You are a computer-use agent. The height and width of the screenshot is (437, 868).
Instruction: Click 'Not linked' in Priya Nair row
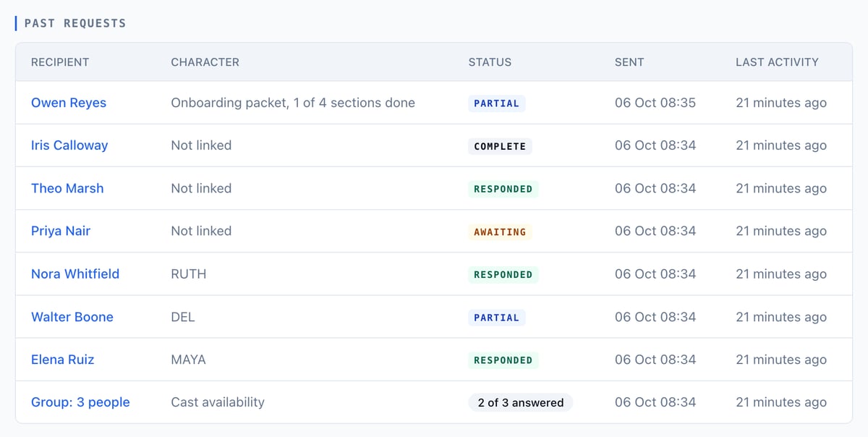click(x=201, y=231)
